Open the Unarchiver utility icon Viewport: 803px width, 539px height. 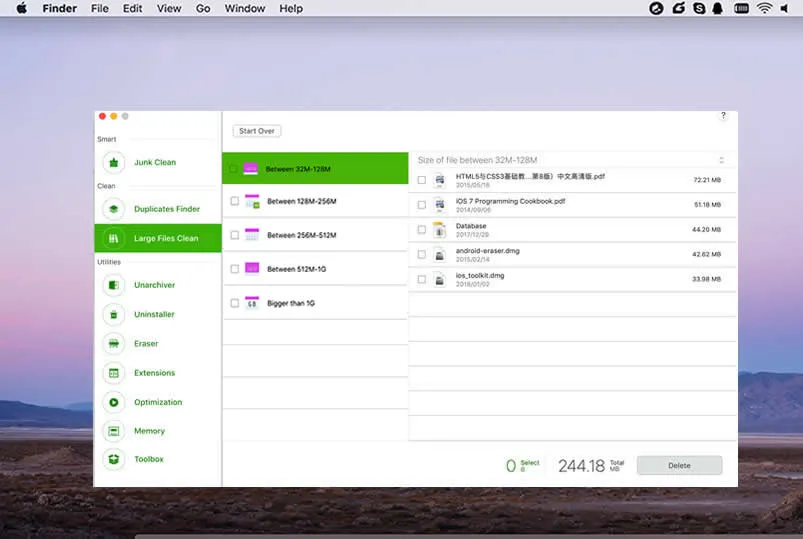(114, 285)
